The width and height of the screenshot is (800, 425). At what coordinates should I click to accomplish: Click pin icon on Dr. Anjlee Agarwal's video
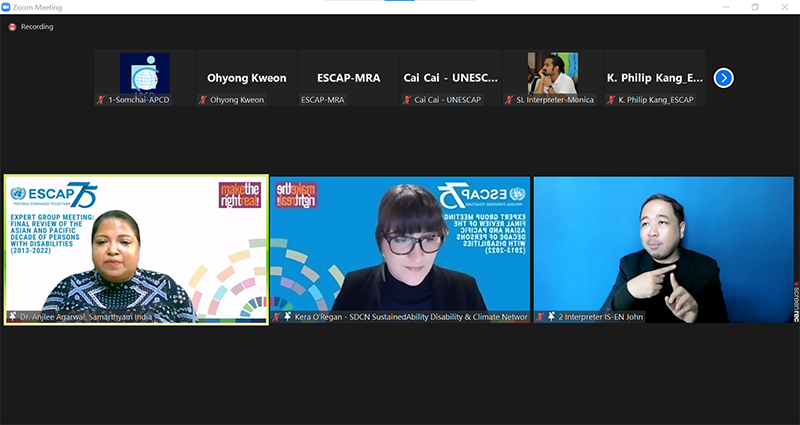point(13,317)
